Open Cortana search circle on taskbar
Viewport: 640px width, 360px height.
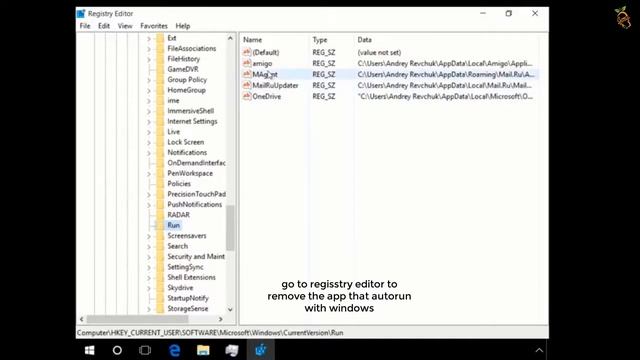[x=117, y=350]
